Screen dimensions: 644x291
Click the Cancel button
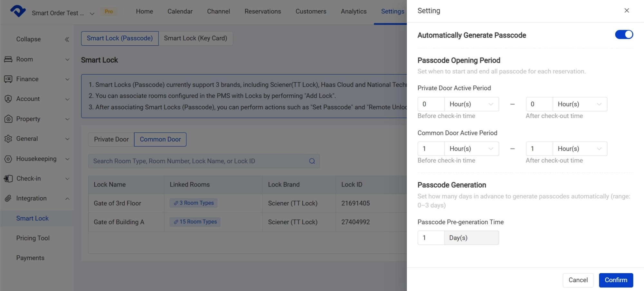(x=578, y=280)
